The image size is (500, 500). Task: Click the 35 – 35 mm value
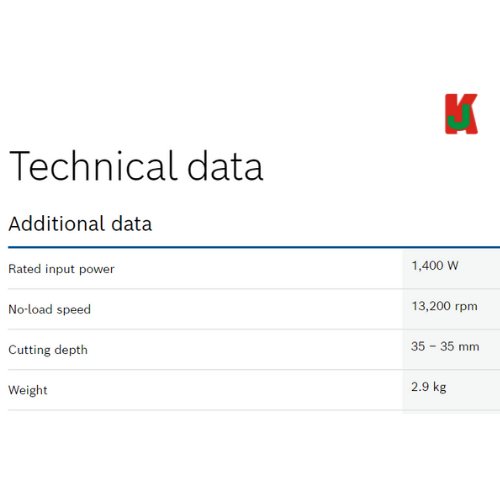click(x=445, y=346)
